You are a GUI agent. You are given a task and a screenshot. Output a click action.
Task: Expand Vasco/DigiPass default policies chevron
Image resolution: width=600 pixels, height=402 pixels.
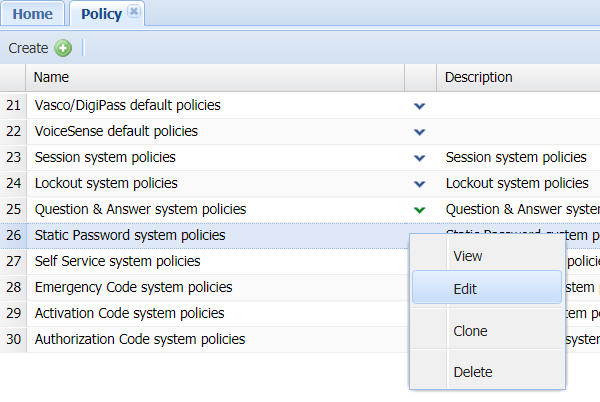(420, 105)
